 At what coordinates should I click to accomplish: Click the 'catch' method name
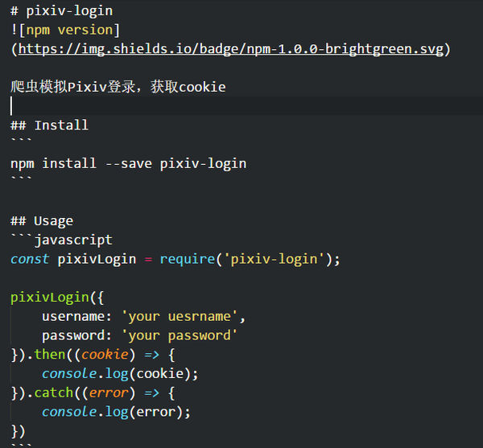point(53,393)
